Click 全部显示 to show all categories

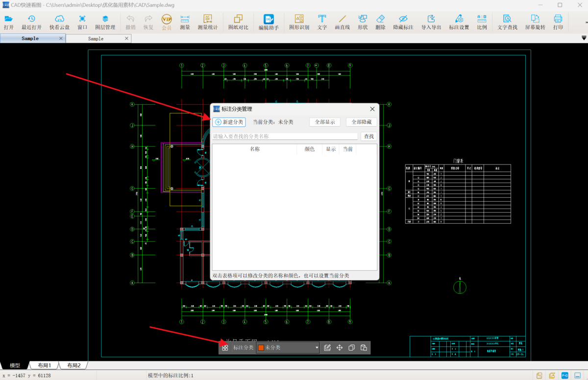pyautogui.click(x=325, y=122)
